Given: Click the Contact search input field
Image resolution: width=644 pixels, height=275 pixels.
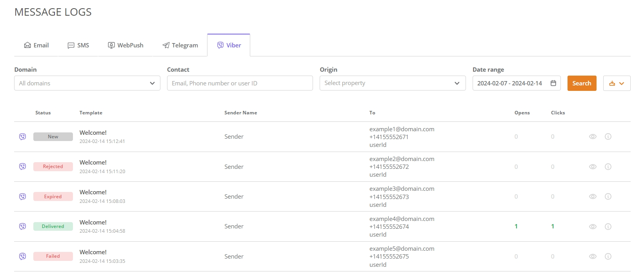Looking at the screenshot, I should tap(240, 83).
